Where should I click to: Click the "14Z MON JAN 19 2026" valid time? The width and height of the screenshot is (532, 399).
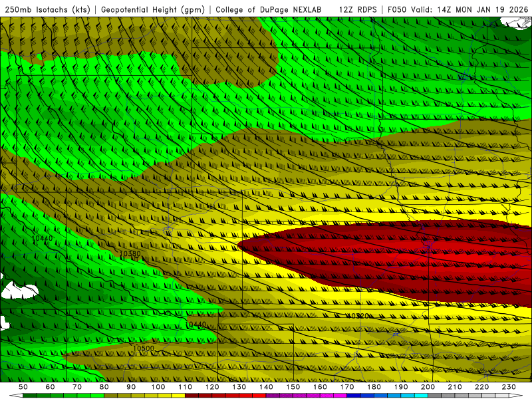pos(483,9)
